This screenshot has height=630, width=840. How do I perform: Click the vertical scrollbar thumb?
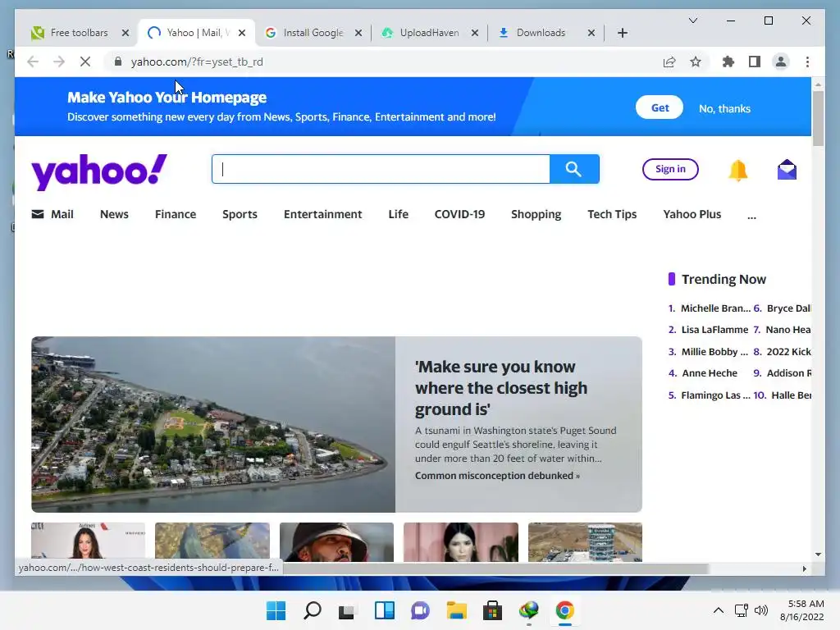pos(818,118)
